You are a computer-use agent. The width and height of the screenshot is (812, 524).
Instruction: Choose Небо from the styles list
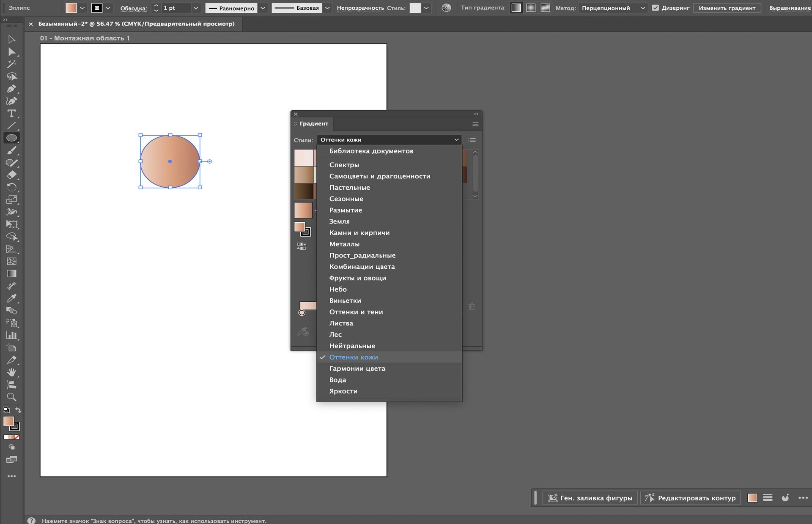(x=338, y=289)
